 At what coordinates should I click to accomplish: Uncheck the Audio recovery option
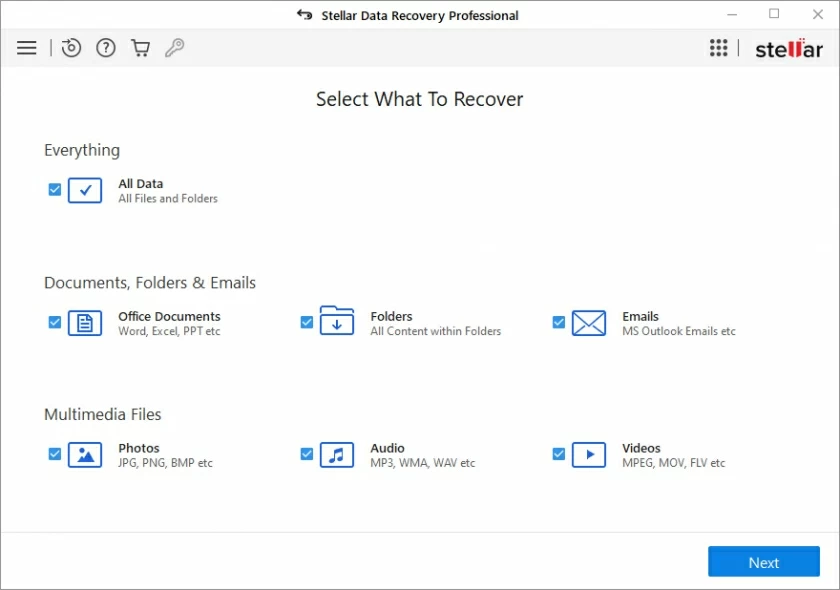tap(306, 454)
